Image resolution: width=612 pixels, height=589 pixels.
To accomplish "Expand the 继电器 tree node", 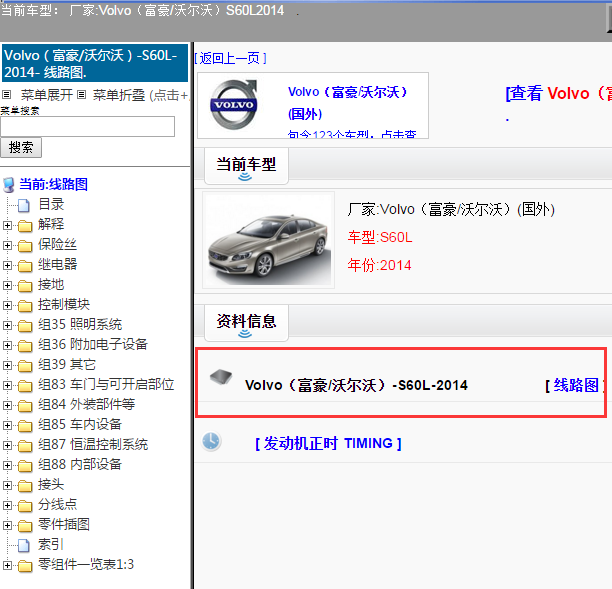I will tap(7, 265).
